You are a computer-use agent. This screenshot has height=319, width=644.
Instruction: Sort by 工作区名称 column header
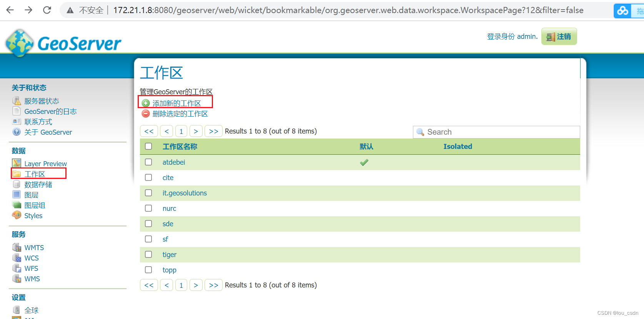180,147
